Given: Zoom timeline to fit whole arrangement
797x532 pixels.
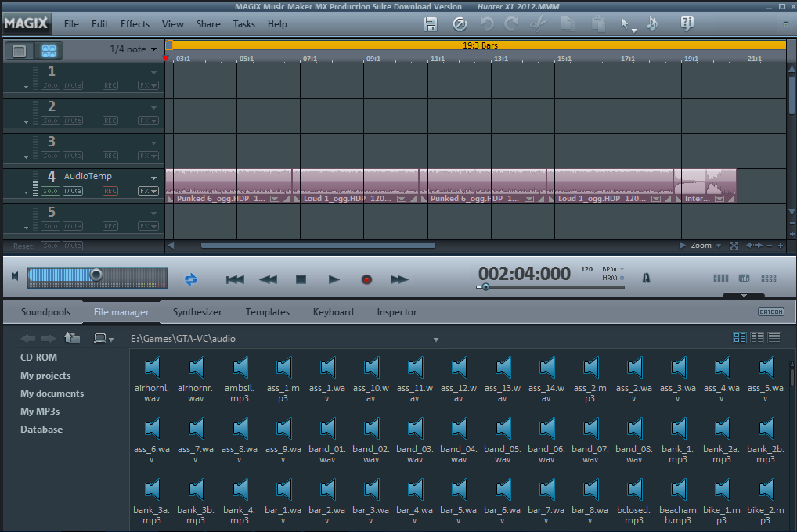Looking at the screenshot, I should [734, 246].
